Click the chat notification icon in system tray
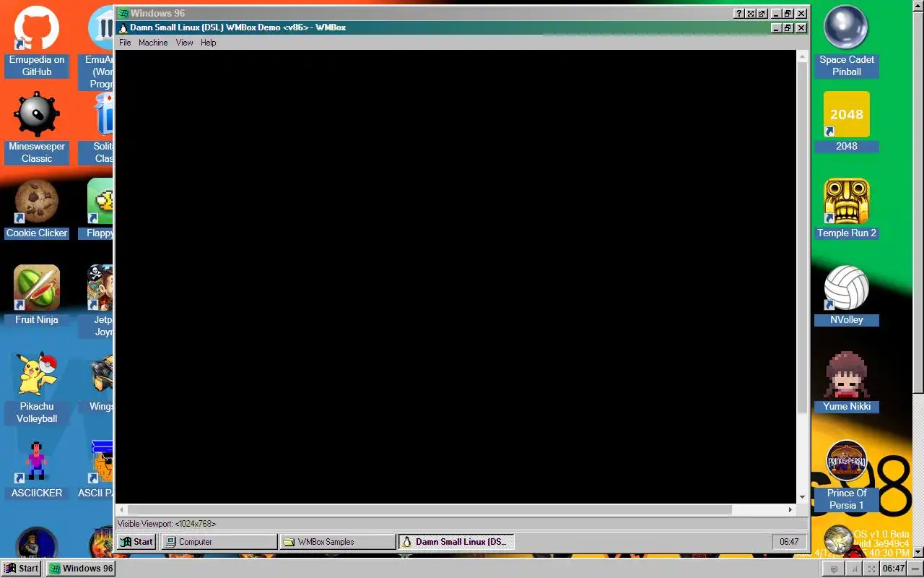Viewport: 924px width, 578px height. [834, 569]
